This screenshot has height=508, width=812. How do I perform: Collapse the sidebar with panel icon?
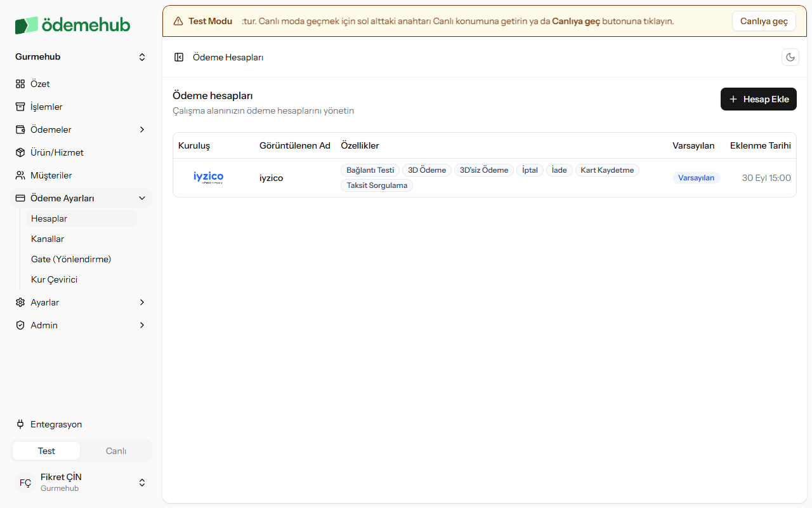pos(179,57)
